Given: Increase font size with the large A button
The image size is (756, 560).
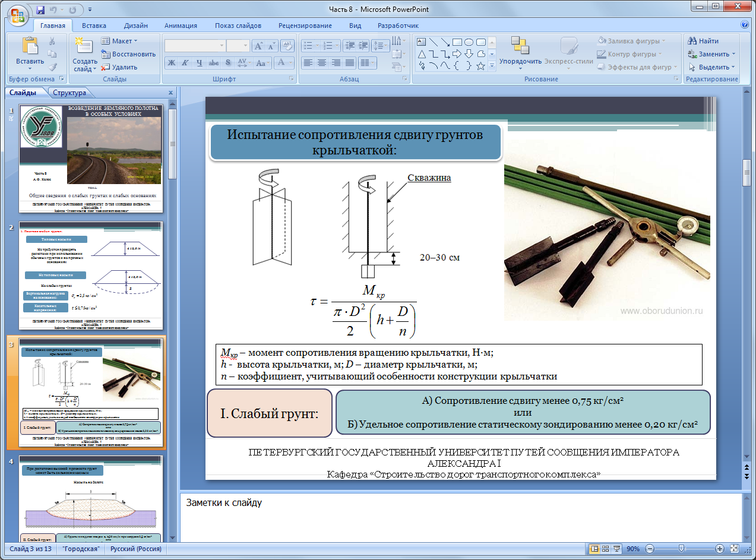Looking at the screenshot, I should tap(258, 46).
